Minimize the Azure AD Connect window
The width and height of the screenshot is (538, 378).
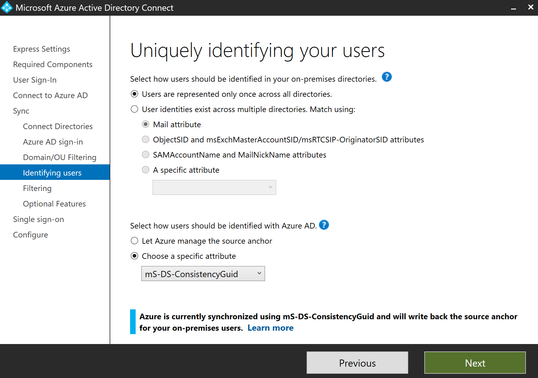[x=513, y=8]
